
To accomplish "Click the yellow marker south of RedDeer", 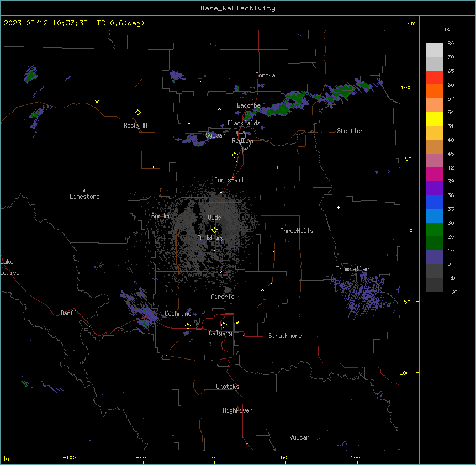I will pyautogui.click(x=235, y=155).
